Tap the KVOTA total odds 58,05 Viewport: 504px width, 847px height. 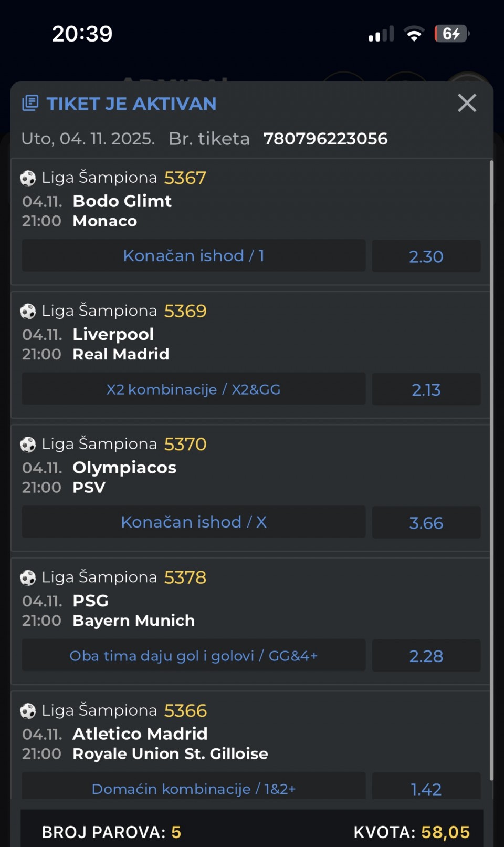(445, 832)
